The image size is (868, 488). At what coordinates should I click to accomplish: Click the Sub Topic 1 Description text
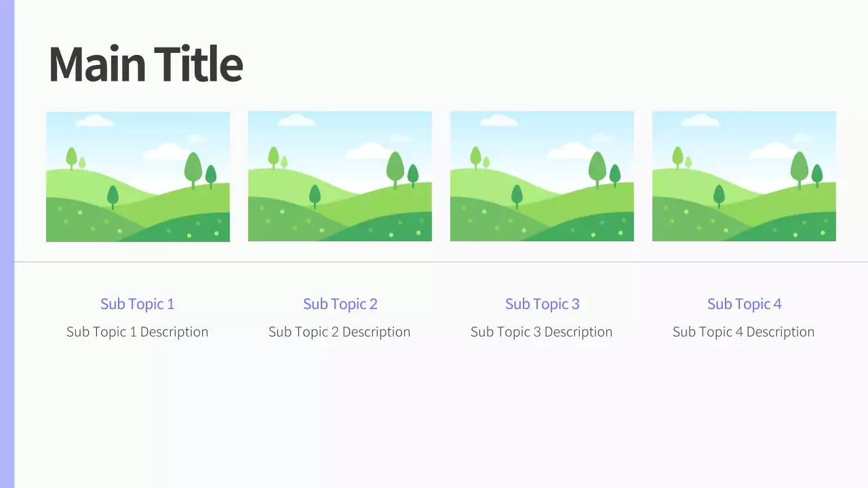point(138,332)
